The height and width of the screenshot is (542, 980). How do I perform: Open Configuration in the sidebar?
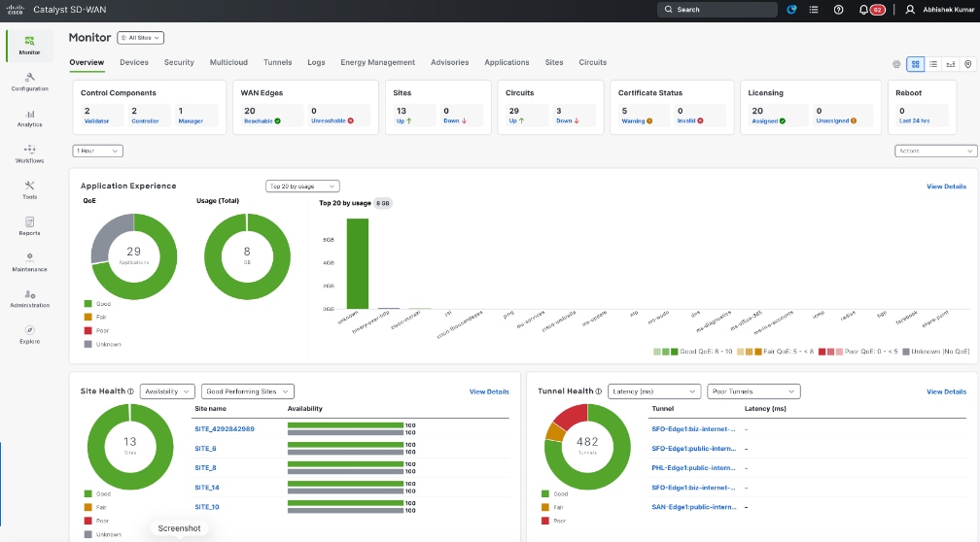(29, 82)
